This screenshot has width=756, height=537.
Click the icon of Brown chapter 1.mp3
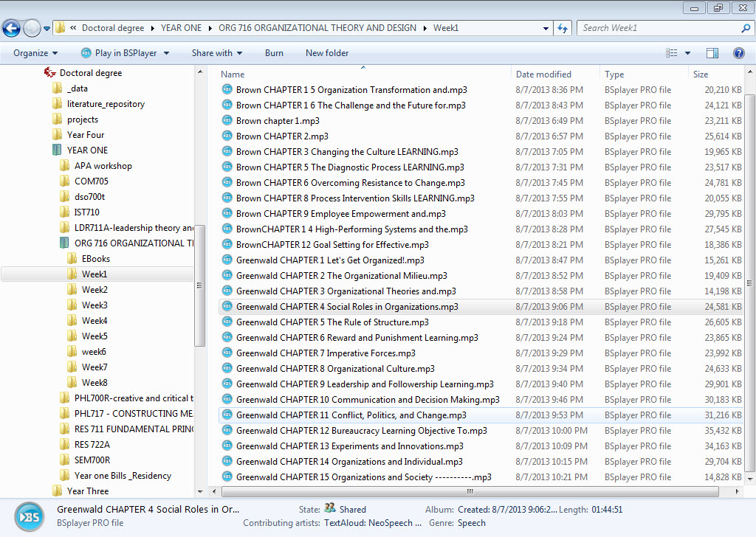[227, 120]
